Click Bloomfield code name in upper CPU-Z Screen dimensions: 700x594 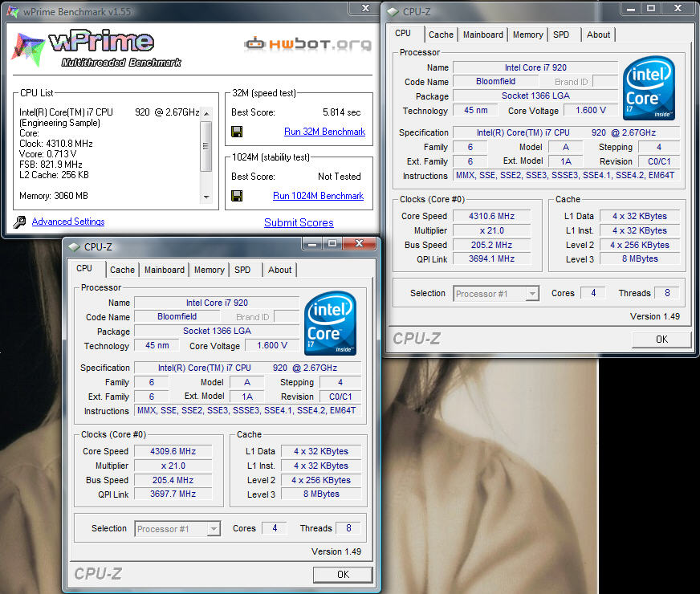click(x=495, y=82)
